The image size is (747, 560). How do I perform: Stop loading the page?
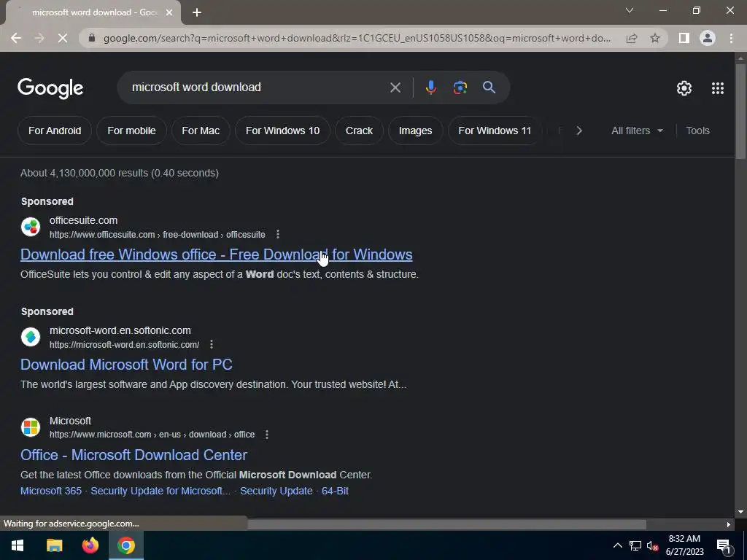click(63, 38)
